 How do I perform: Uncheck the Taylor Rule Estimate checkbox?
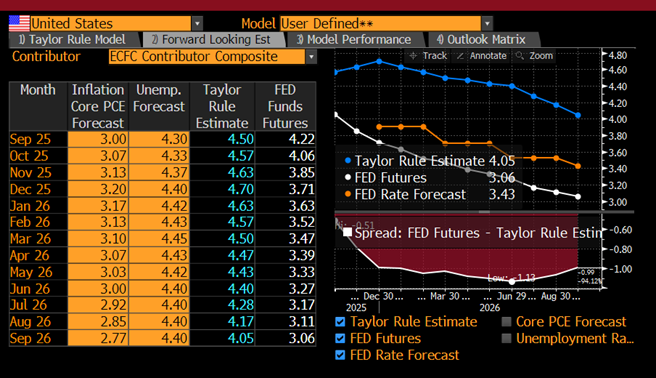(340, 322)
